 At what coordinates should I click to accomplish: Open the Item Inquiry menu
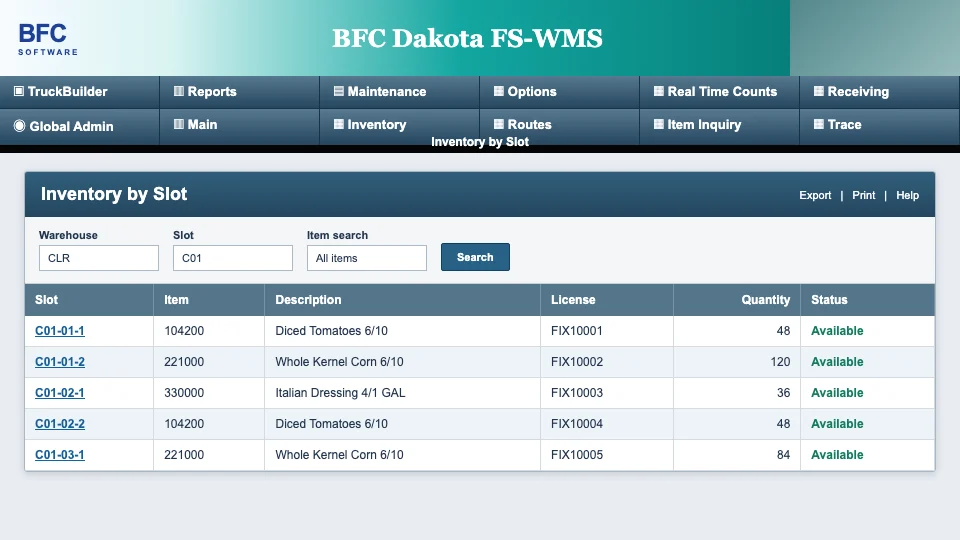719,127
